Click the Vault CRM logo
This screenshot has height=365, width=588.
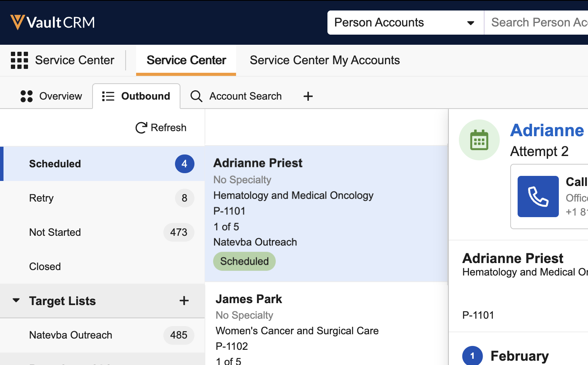pyautogui.click(x=52, y=22)
